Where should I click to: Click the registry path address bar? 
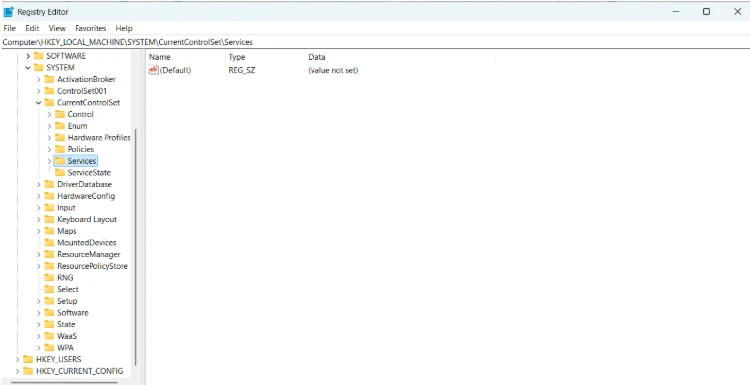(x=375, y=42)
